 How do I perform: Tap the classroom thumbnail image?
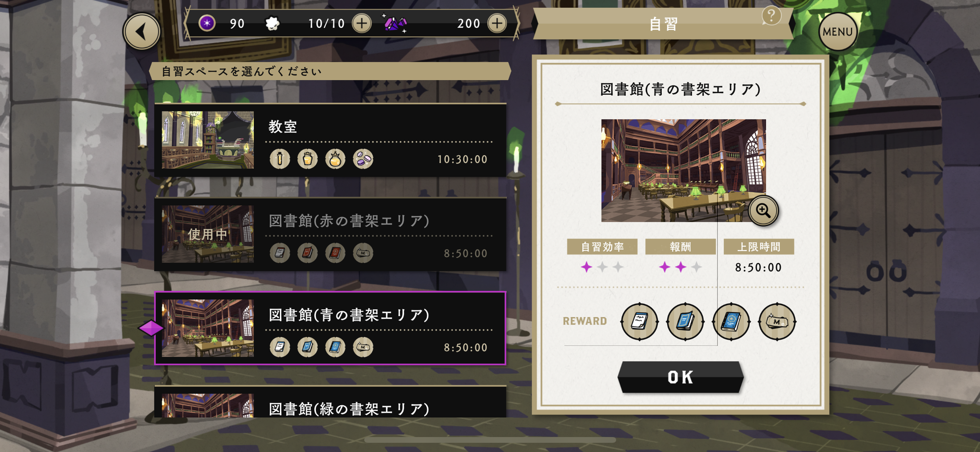coord(208,140)
